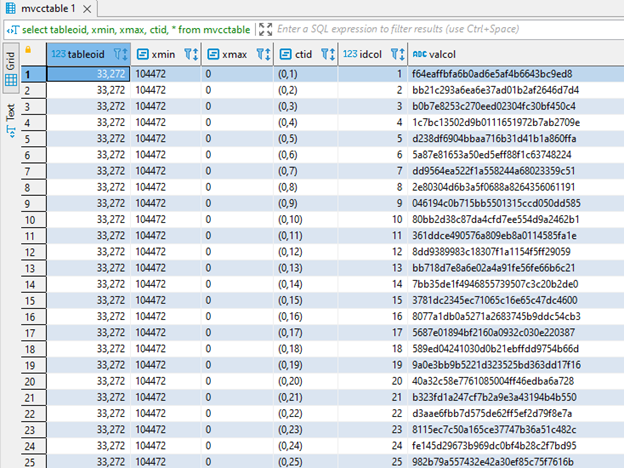Image resolution: width=624 pixels, height=468 pixels.
Task: Click the SQL script icon before the query
Action: 13,30
